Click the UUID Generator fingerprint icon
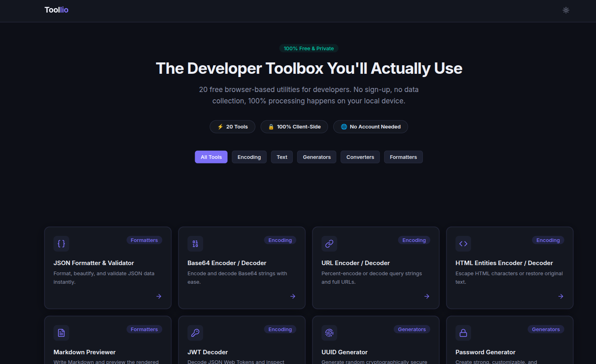Image resolution: width=596 pixels, height=364 pixels. tap(329, 333)
